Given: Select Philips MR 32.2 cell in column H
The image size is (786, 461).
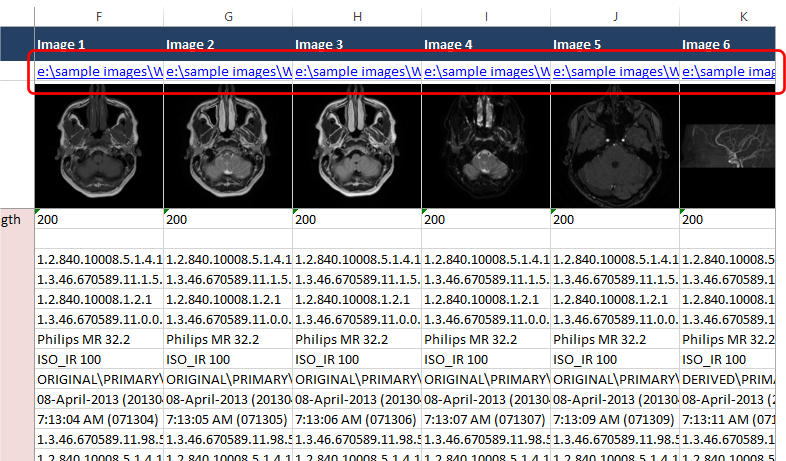Looking at the screenshot, I should [x=357, y=340].
